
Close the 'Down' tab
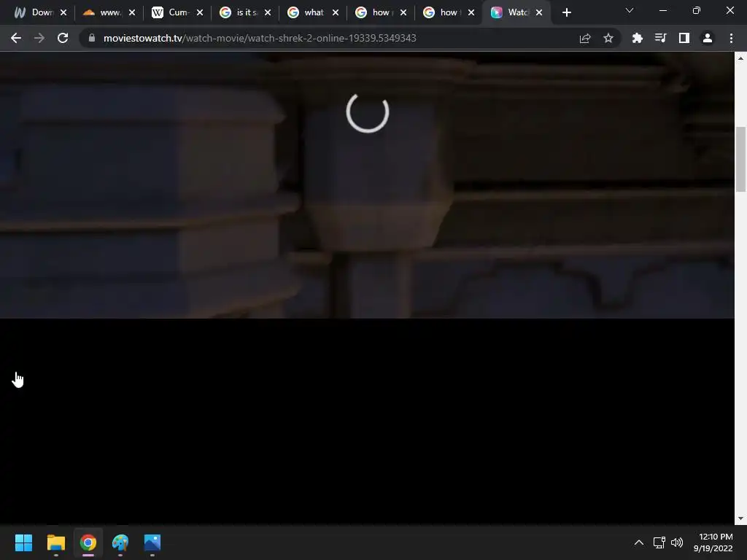pos(63,13)
